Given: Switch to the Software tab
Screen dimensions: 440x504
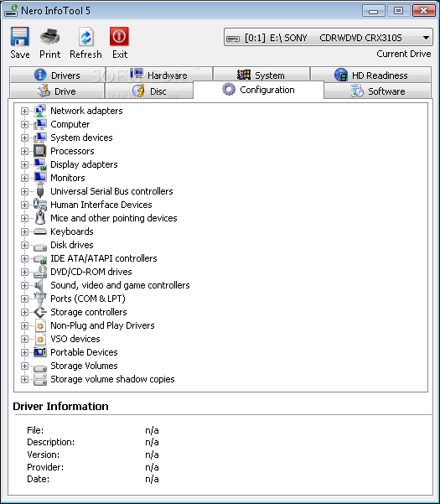Looking at the screenshot, I should (377, 91).
